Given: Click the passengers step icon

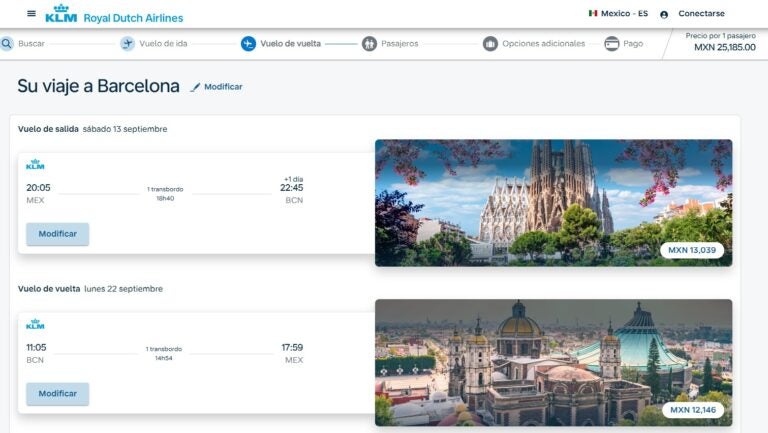Looking at the screenshot, I should pyautogui.click(x=369, y=44).
